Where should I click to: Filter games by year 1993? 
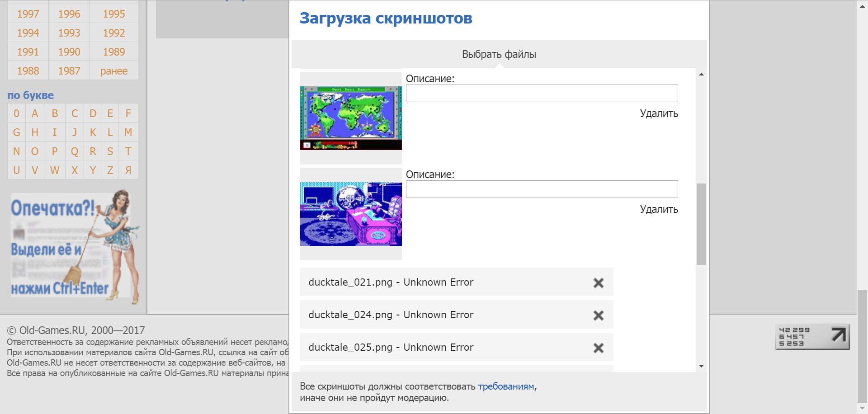(69, 33)
